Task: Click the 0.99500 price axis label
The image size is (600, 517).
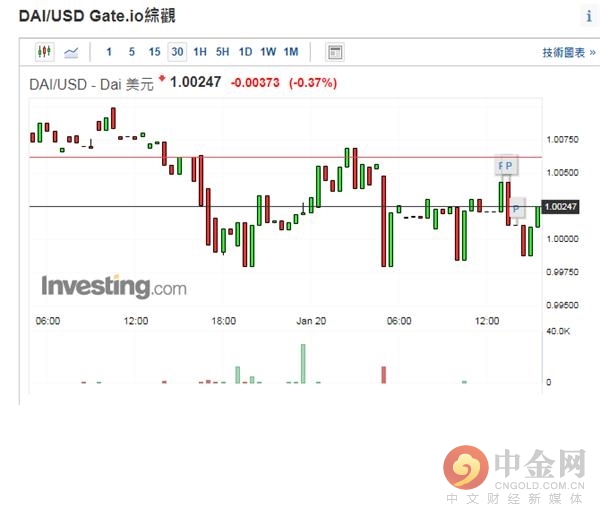Action: [562, 305]
